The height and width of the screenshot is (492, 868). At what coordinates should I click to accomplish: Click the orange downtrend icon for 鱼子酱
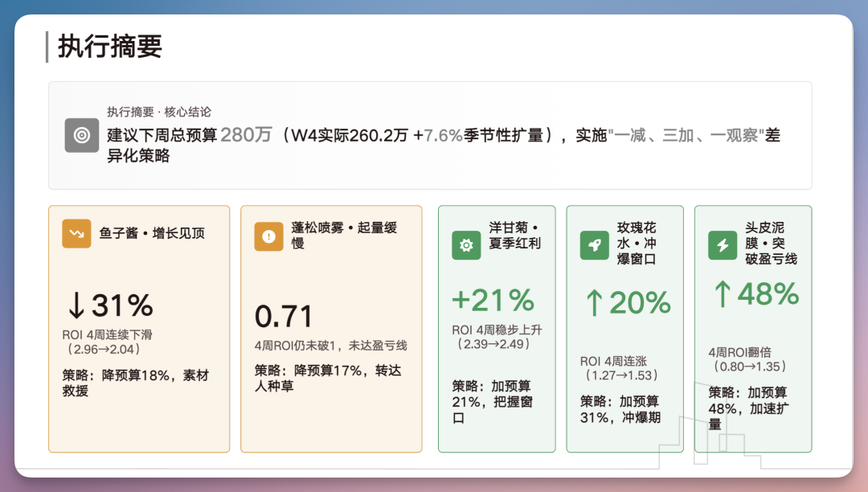tap(76, 234)
